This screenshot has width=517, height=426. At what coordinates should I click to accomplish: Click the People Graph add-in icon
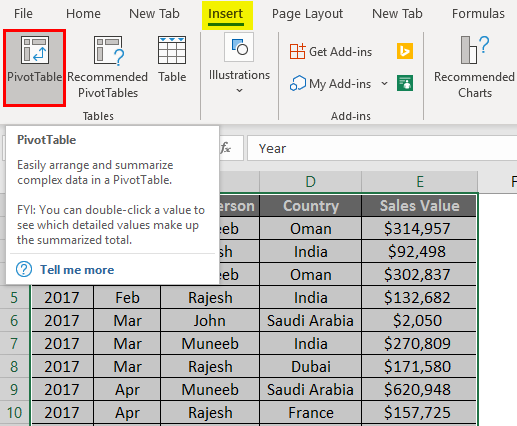[405, 83]
